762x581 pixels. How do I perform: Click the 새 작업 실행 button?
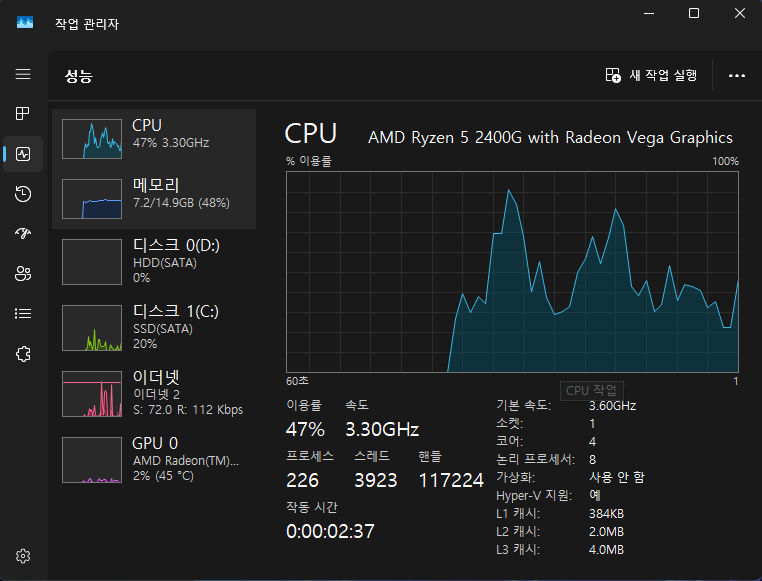click(x=651, y=75)
